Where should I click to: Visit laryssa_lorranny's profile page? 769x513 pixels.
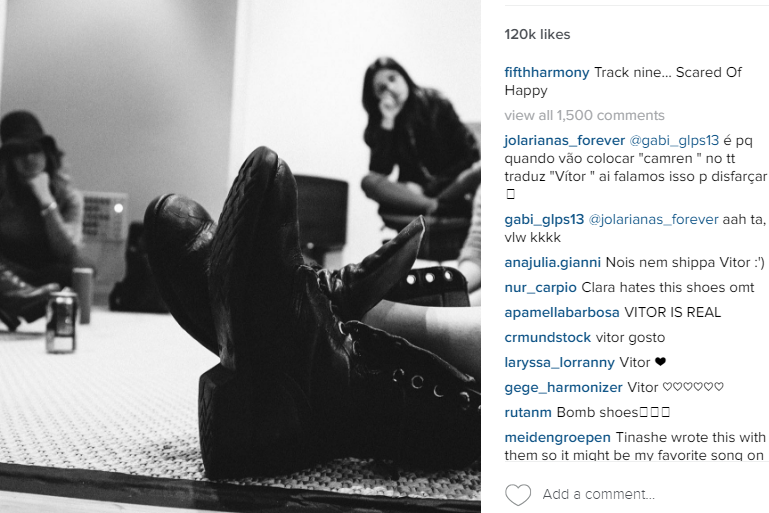(x=560, y=362)
